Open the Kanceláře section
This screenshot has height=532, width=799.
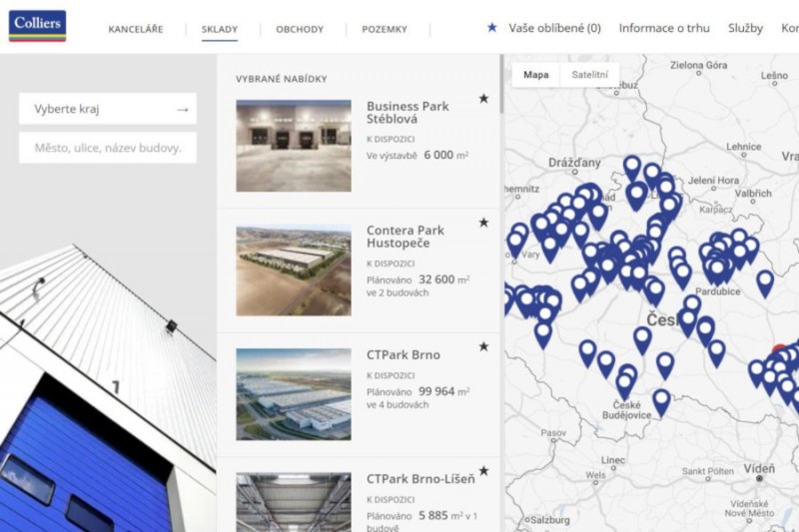point(136,30)
